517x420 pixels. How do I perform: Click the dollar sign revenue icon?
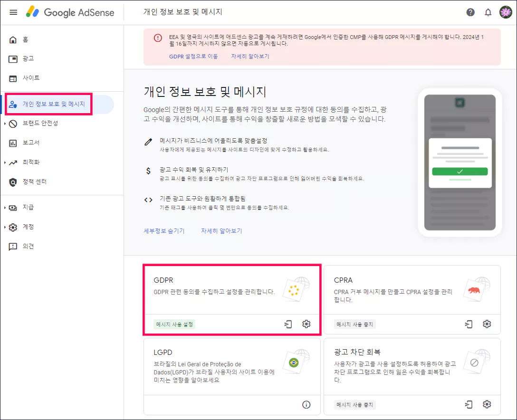(x=148, y=171)
